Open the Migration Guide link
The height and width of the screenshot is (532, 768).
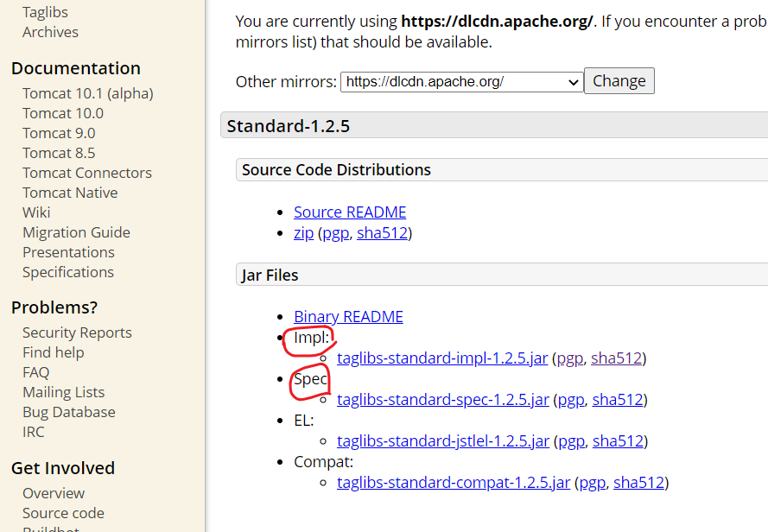tap(76, 232)
